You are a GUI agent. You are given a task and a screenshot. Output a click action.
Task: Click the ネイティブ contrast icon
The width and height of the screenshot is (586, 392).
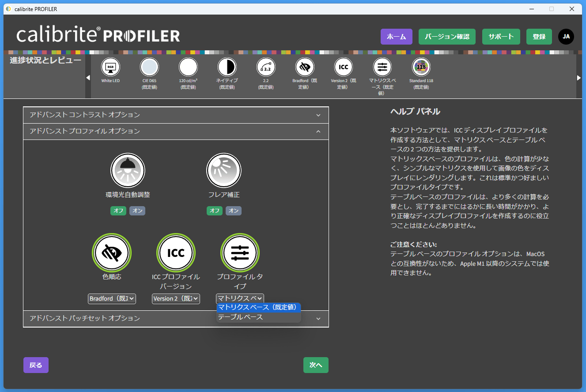tap(227, 67)
